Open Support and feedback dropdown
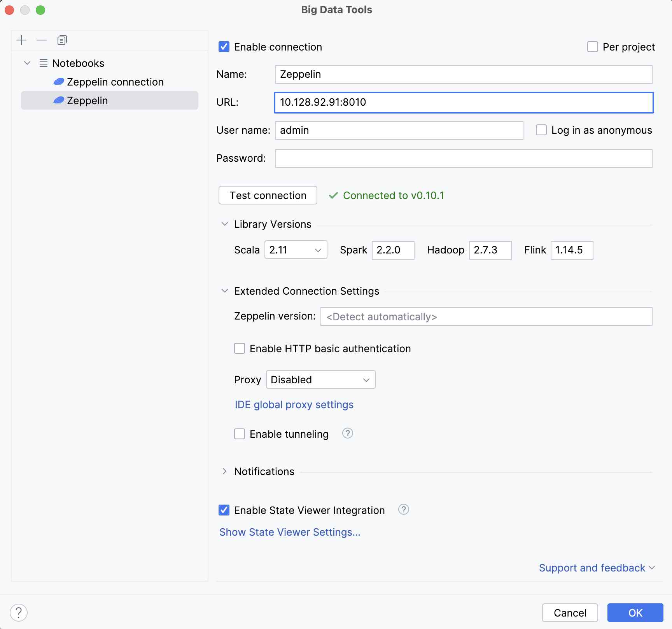 597,568
